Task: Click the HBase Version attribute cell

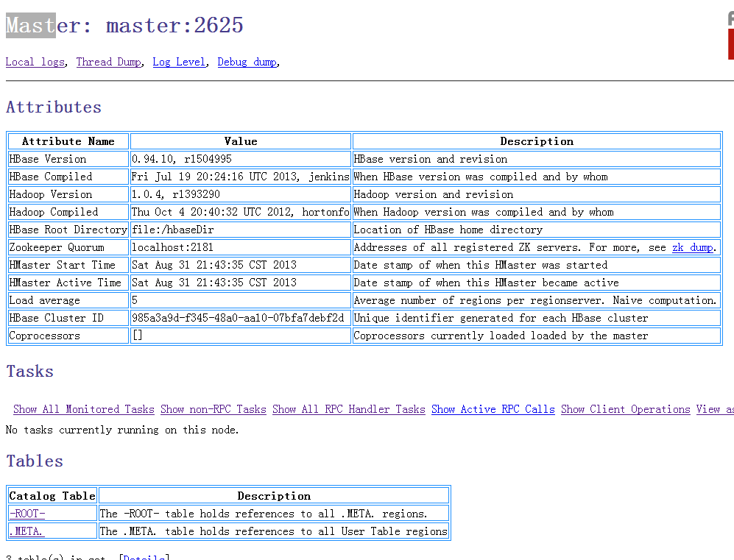Action: (68, 159)
